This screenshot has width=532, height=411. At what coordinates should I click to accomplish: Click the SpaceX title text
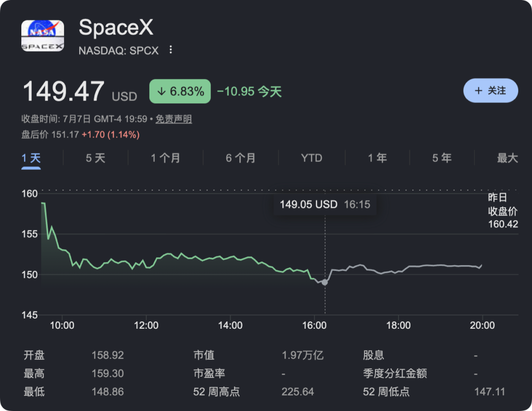[116, 27]
